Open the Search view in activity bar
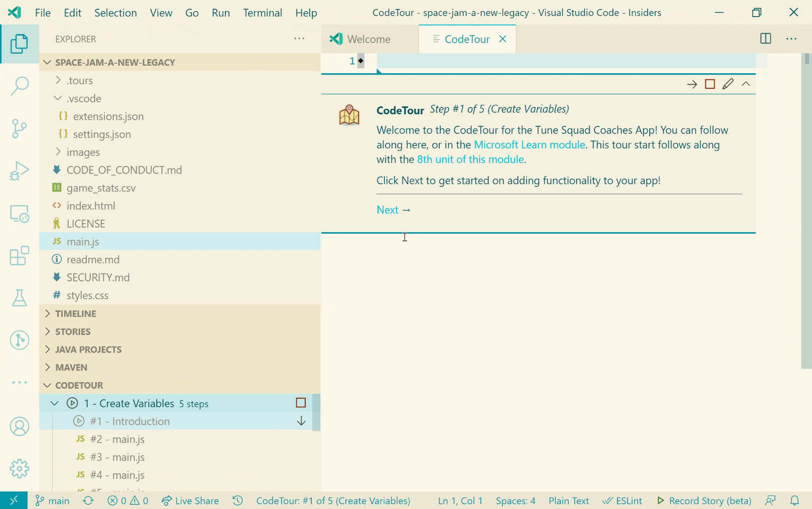Viewport: 812px width, 509px height. [x=20, y=86]
